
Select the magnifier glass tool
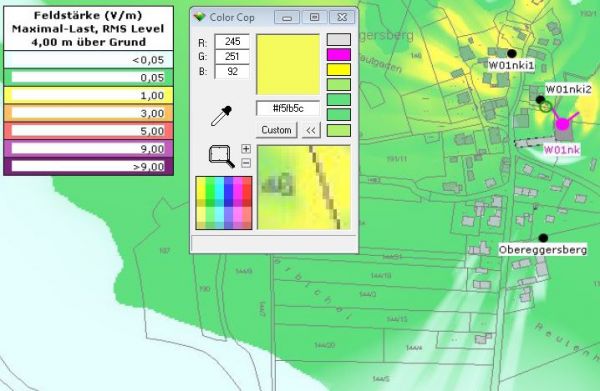[x=222, y=156]
